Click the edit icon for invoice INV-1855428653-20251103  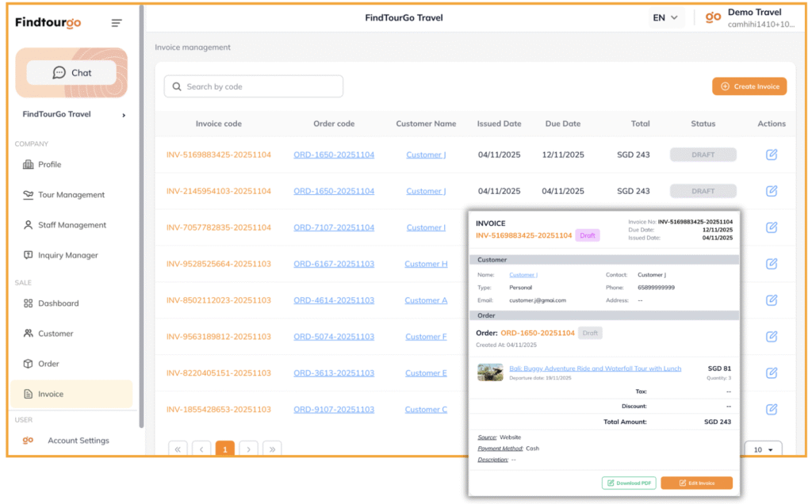pyautogui.click(x=771, y=409)
